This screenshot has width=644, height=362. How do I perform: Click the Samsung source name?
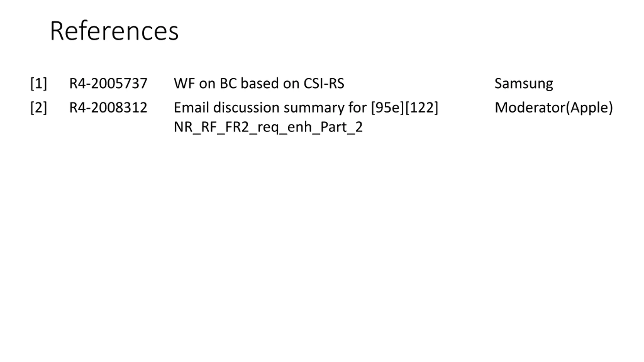point(524,83)
